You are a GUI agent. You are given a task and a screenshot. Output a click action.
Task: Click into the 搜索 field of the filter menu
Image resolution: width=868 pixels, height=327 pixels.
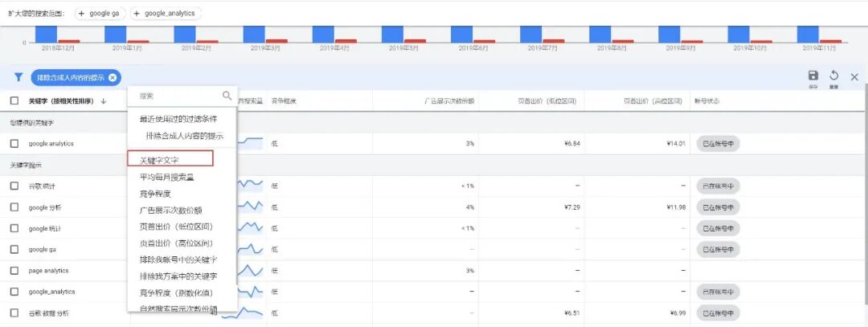coord(177,96)
